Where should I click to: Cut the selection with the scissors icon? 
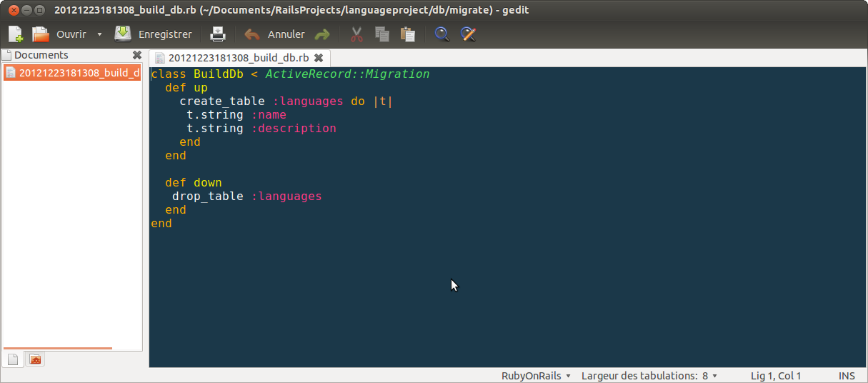point(357,34)
